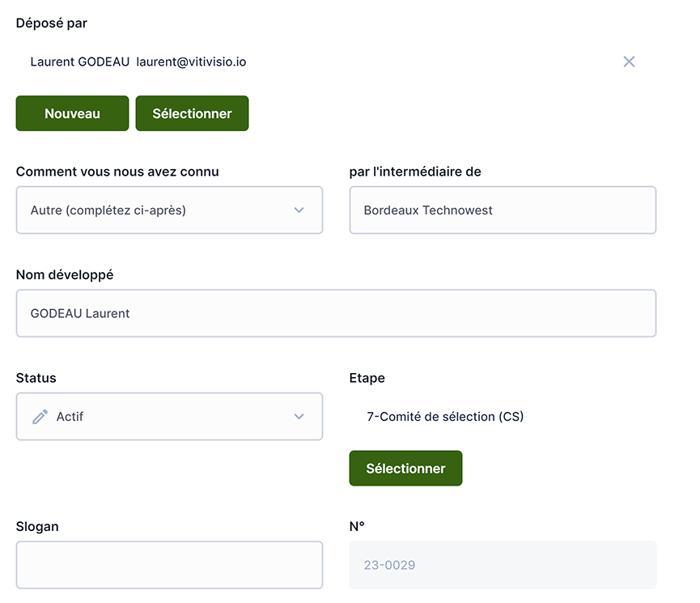Open the Status dropdown showing Actif
700x603 pixels.
click(169, 417)
